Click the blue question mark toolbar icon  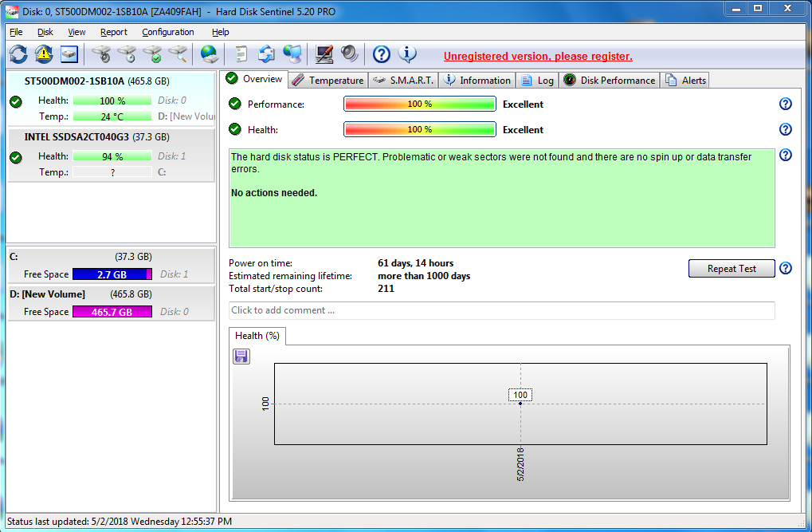point(382,54)
